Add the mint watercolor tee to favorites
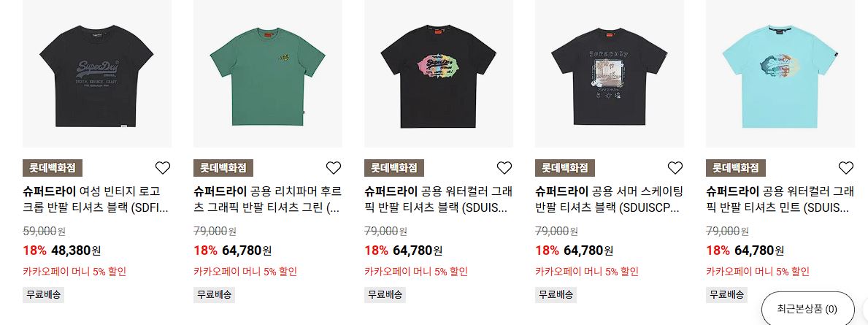 846,168
